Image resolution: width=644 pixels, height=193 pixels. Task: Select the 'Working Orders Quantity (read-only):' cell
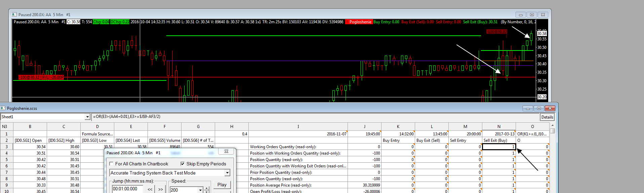pyautogui.click(x=298, y=147)
